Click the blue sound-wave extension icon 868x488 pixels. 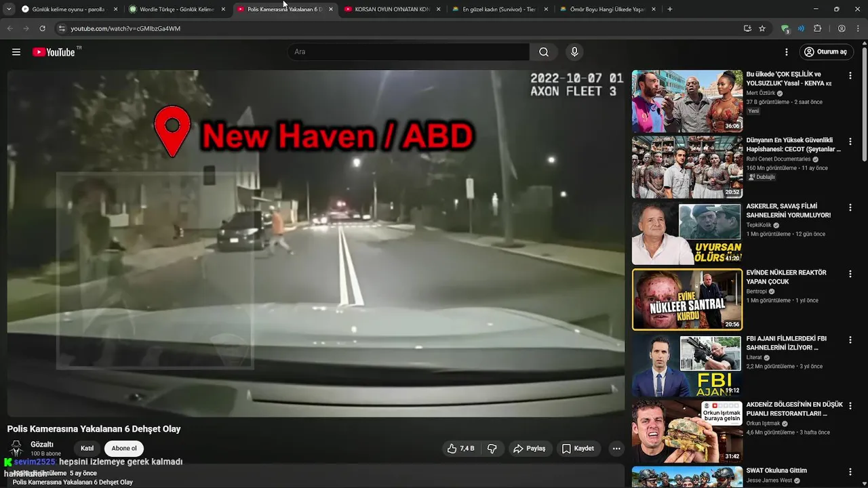tap(801, 28)
